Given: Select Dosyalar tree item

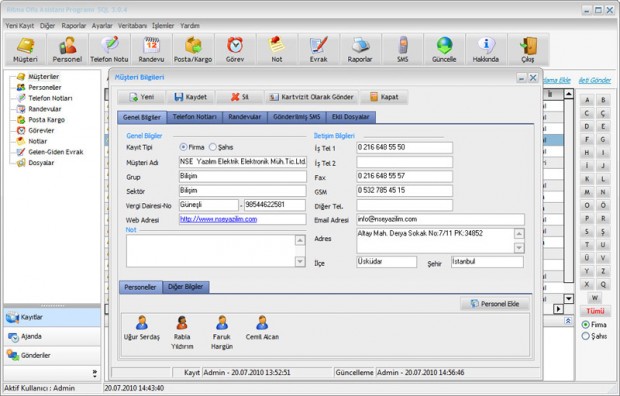Looking at the screenshot, I should point(41,163).
